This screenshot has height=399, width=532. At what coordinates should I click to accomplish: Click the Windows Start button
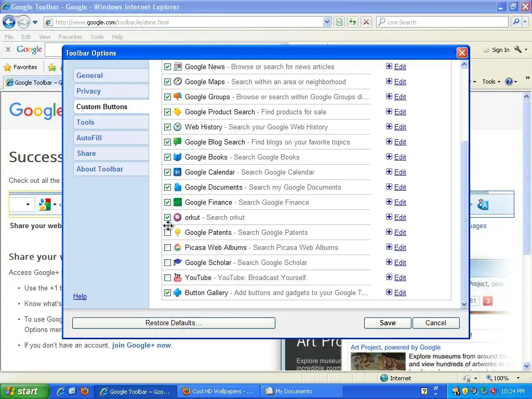coord(24,391)
